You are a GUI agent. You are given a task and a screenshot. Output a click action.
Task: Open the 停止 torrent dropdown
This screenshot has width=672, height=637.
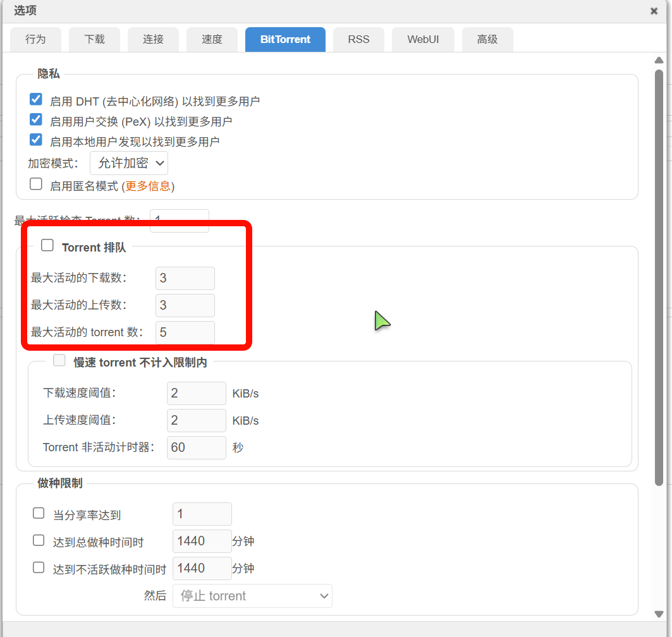[x=252, y=596]
